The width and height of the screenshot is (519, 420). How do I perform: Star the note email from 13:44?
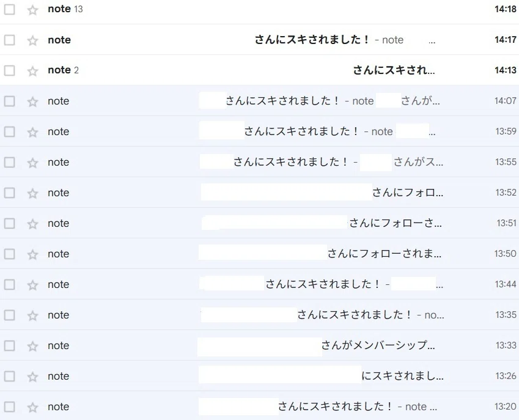(32, 285)
